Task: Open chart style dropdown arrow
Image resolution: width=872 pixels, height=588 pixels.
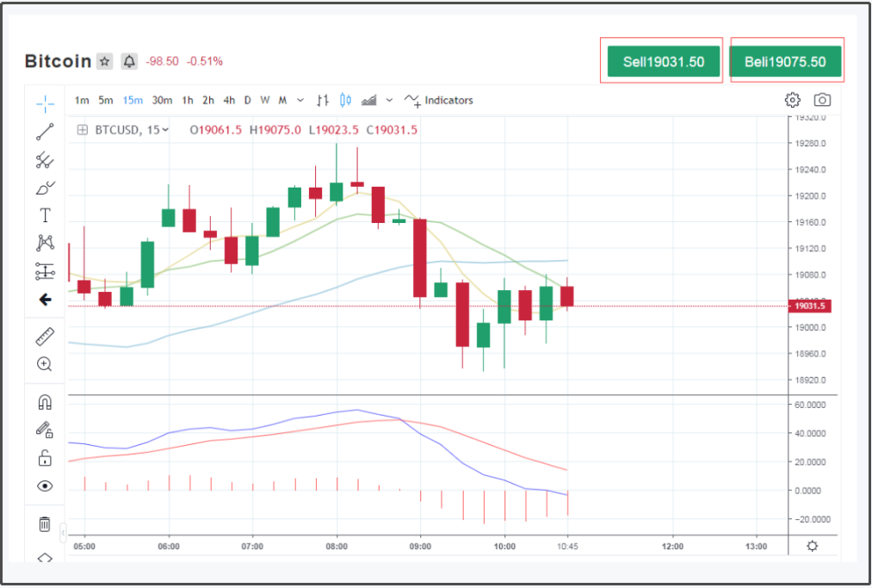Action: [x=389, y=100]
